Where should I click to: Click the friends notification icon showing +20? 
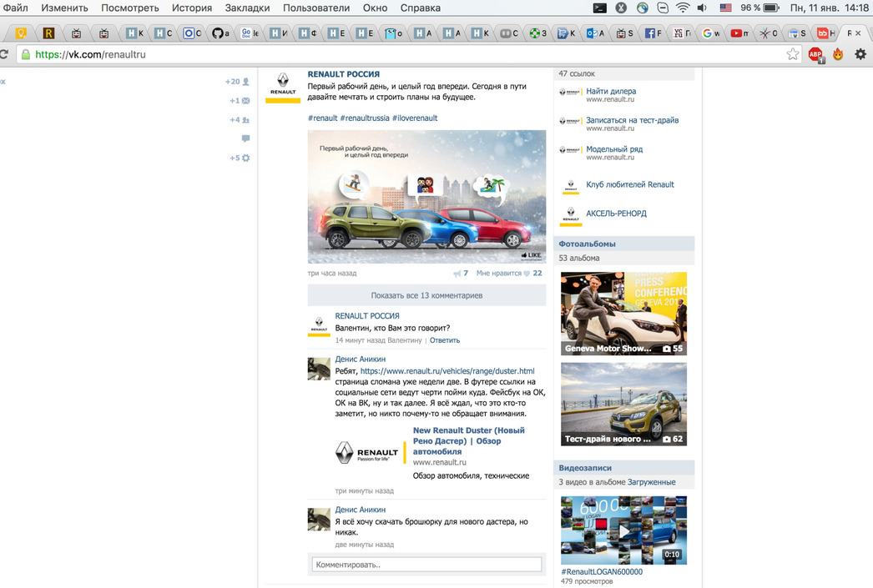tap(245, 82)
